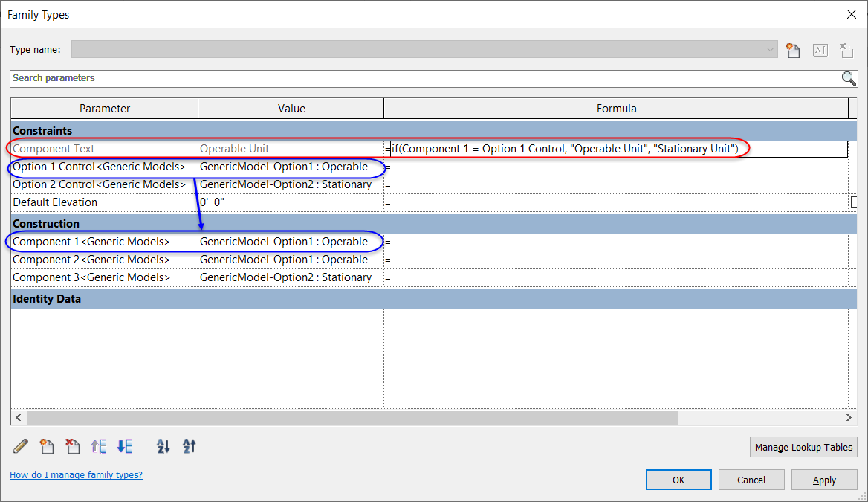
Task: Delete a parameter using the Delete Parameter icon
Action: click(72, 445)
